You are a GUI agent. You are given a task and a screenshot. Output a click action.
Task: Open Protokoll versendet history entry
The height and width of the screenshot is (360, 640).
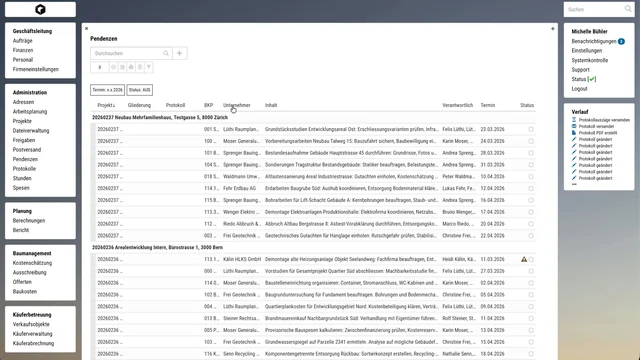pyautogui.click(x=596, y=127)
